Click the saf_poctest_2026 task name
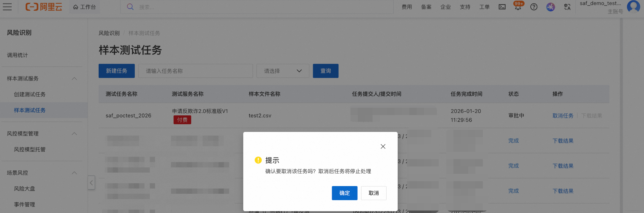Viewport: 644px width, 213px height. click(x=128, y=116)
